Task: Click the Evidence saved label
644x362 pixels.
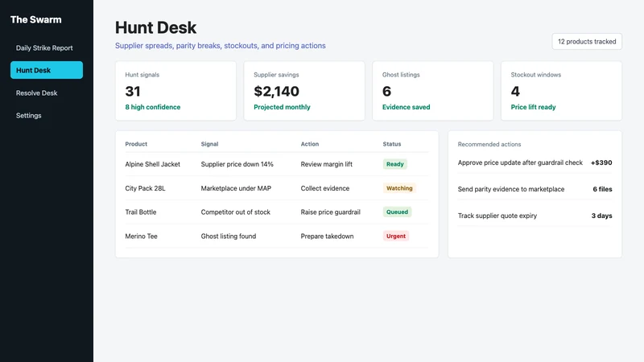Action: 407,107
